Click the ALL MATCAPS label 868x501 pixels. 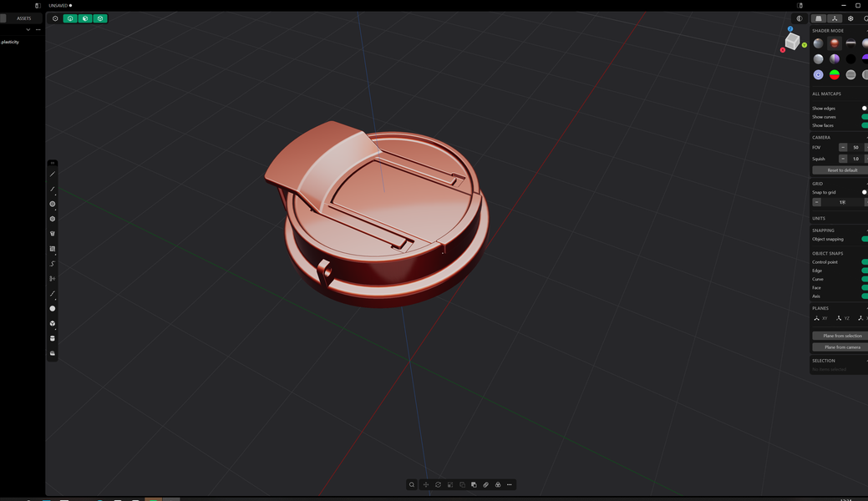[x=826, y=94]
